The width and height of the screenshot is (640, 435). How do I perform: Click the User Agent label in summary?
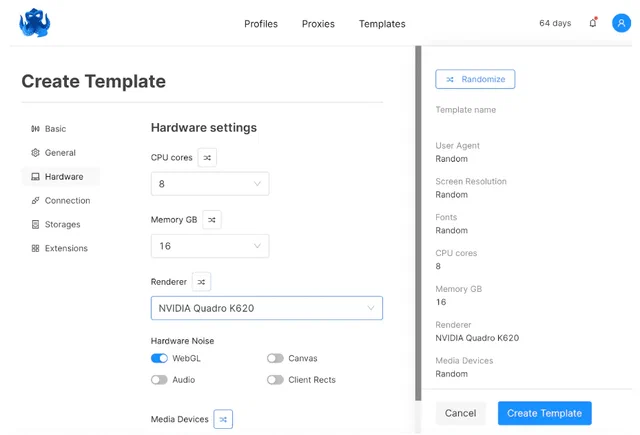[458, 146]
